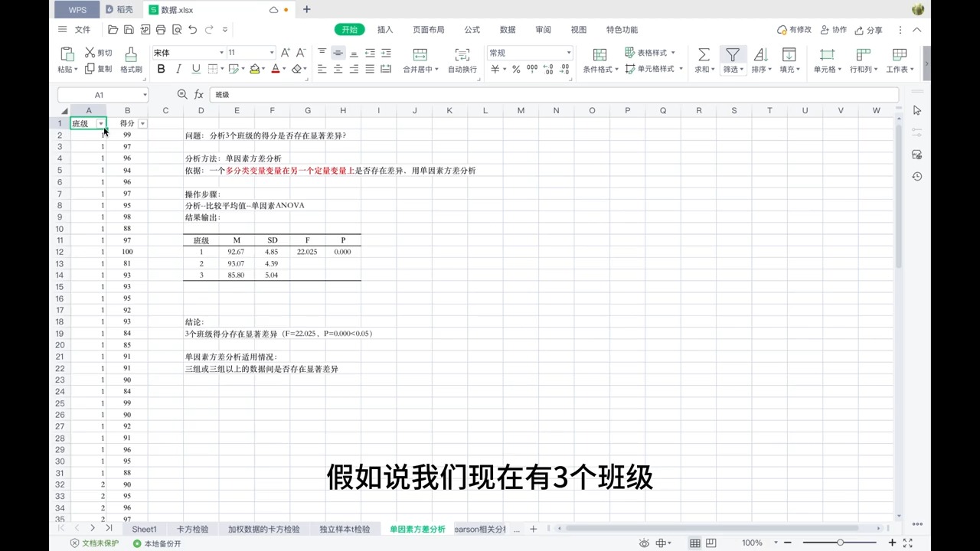Switch to the 插入 ribbon tab
Viewport: 980px width, 551px height.
384,30
